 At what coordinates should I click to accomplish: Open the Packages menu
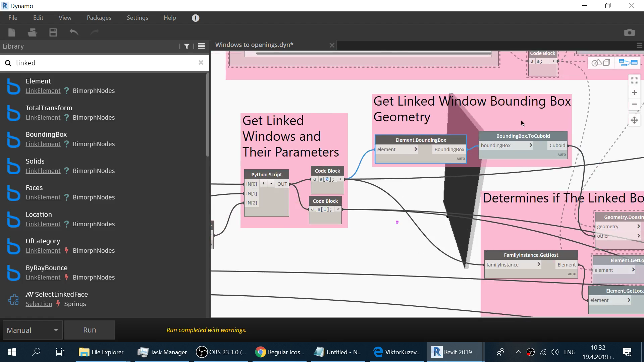[99, 18]
